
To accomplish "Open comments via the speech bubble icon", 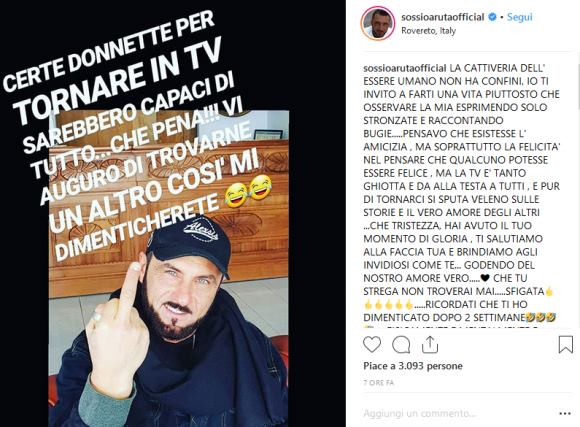I will point(401,345).
